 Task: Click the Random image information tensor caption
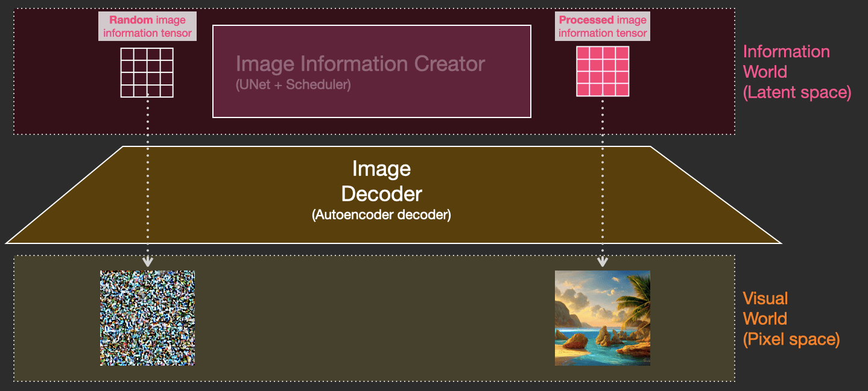pos(147,26)
